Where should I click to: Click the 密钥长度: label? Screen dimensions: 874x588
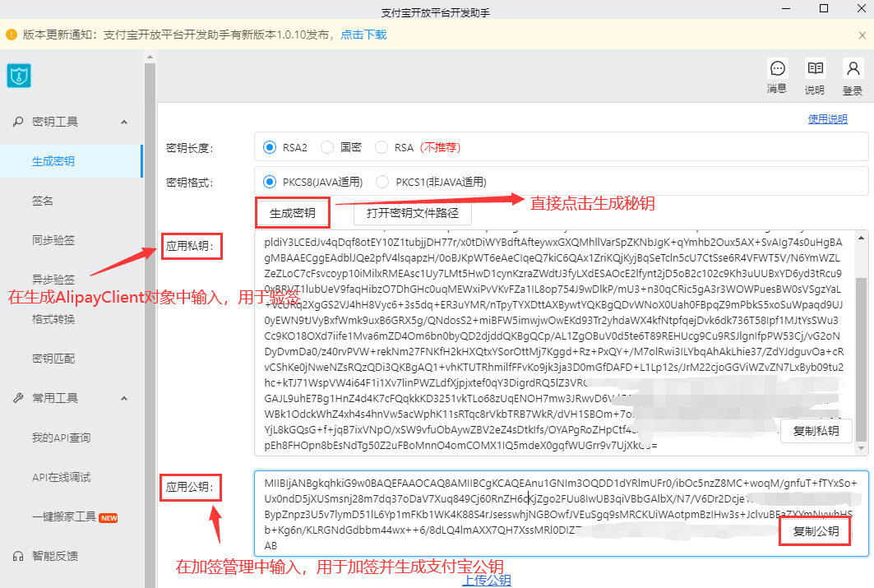(x=189, y=148)
